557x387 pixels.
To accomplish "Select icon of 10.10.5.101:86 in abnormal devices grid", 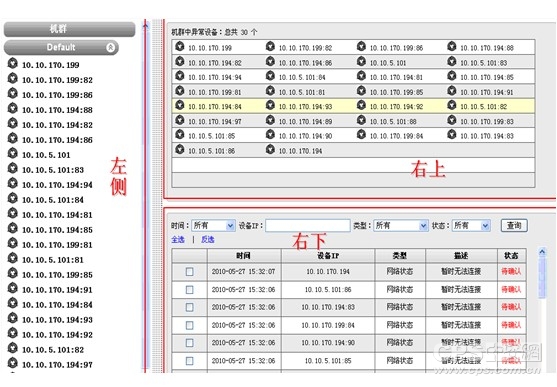I will (180, 149).
